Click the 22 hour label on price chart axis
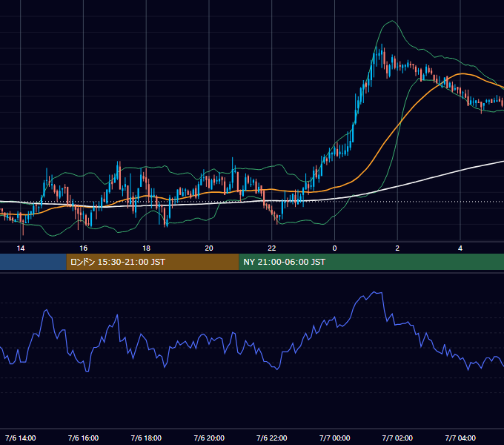This screenshot has height=445, width=504. click(x=272, y=248)
